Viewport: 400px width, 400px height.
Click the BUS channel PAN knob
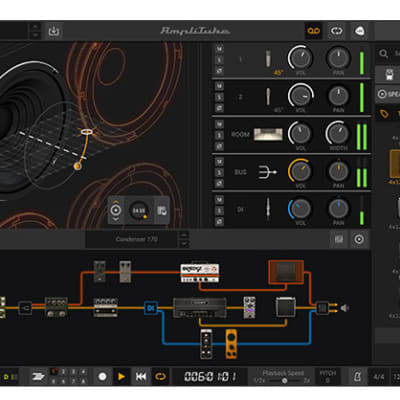coord(338,171)
